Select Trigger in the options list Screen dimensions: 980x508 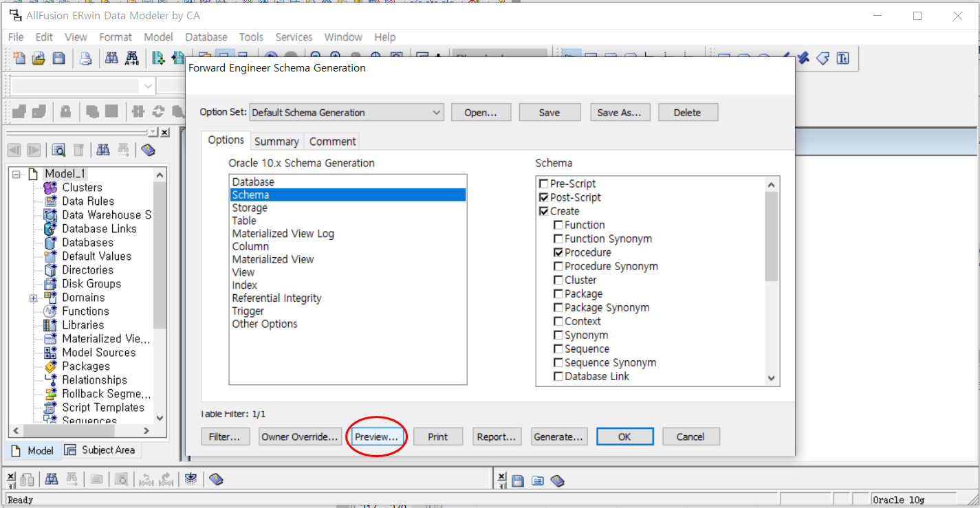(x=348, y=311)
